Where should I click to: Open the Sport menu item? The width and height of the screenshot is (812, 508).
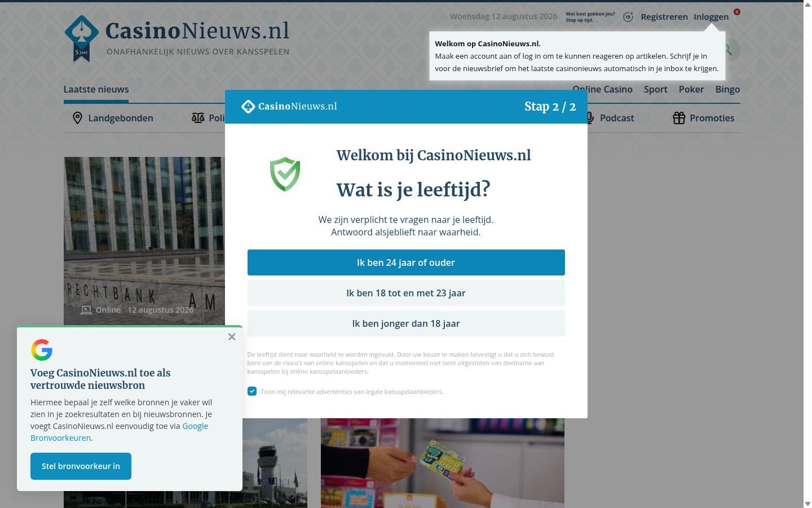[655, 89]
